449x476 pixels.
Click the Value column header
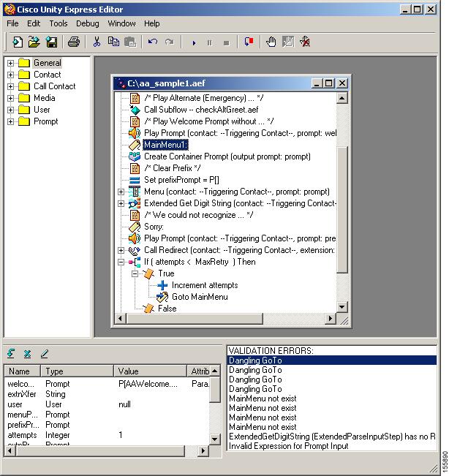tap(150, 371)
